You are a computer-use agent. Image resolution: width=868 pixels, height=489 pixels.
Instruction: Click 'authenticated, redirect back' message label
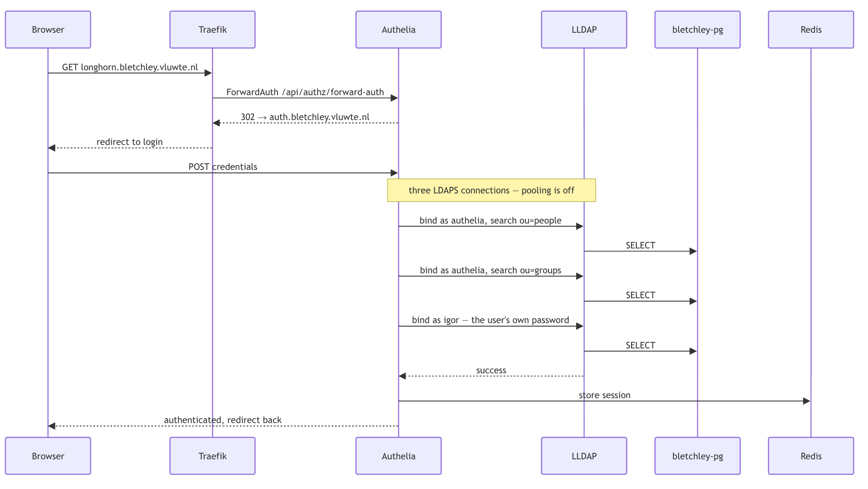pyautogui.click(x=223, y=420)
